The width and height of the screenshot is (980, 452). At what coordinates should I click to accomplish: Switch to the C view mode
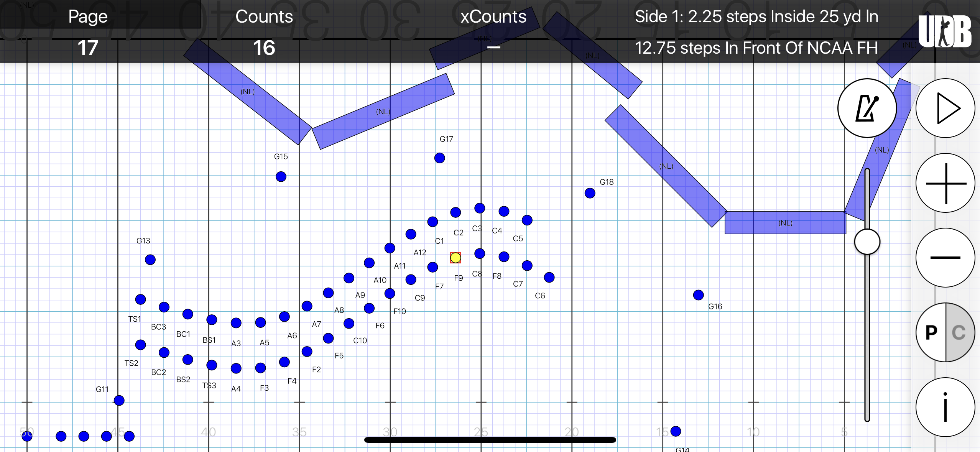pyautogui.click(x=960, y=332)
